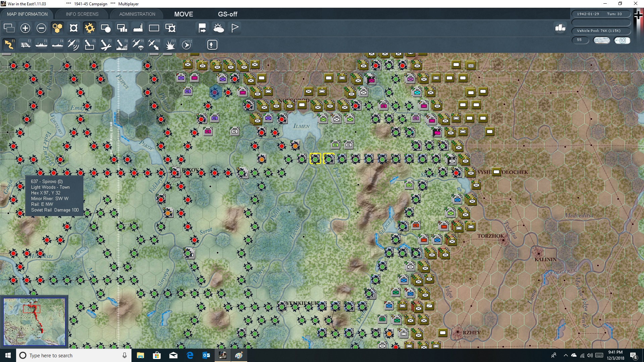Zoom out using the minus icon
Screen dimensions: 644x362
pyautogui.click(x=41, y=28)
